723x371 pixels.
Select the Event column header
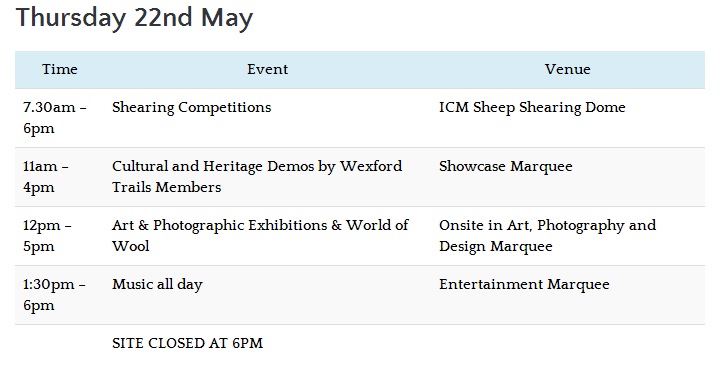(267, 70)
